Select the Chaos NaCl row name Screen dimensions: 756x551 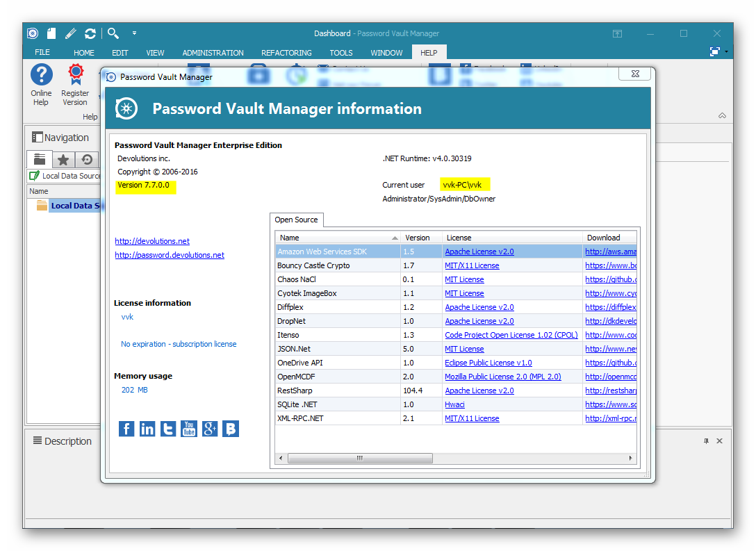coord(297,279)
